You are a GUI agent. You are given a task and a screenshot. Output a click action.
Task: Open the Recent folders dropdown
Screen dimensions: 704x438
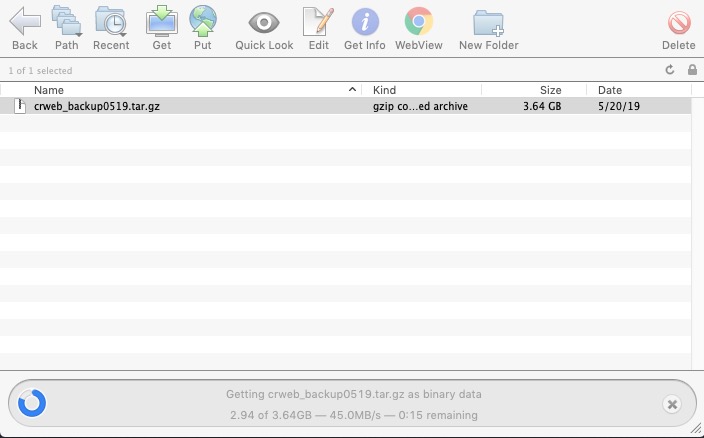click(111, 21)
